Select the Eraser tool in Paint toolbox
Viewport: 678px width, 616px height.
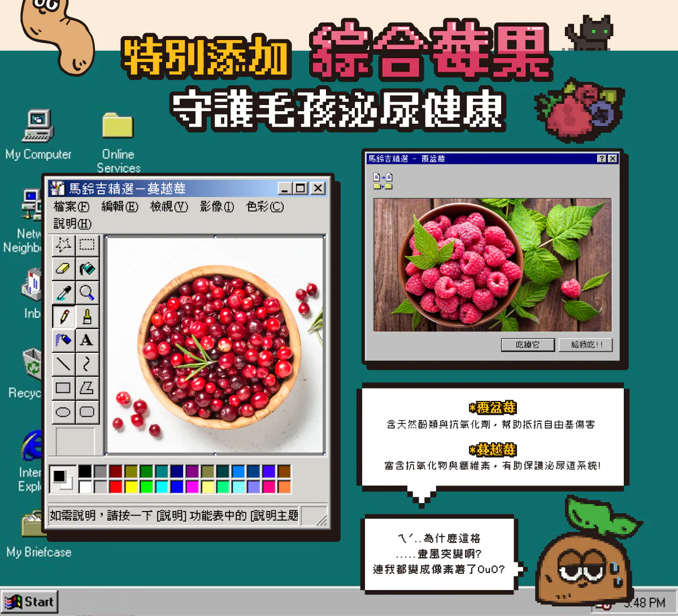click(63, 269)
